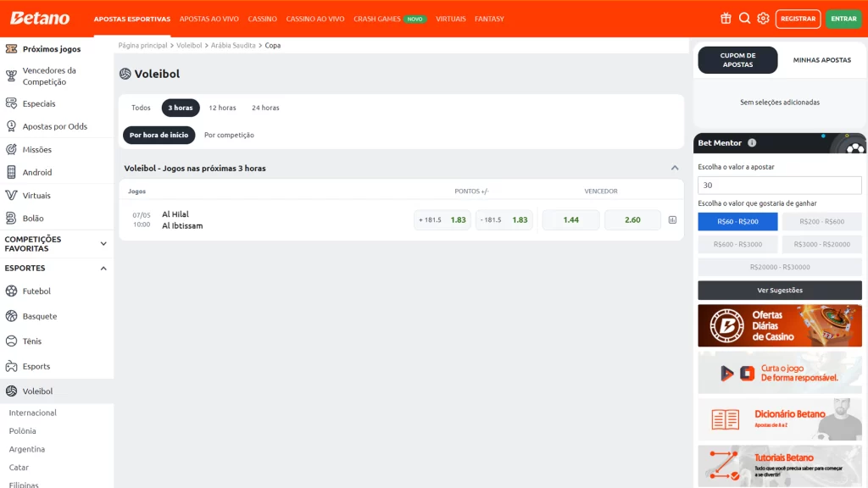Viewport: 868px width, 488px height.
Task: Choose the R$200 - R$600 winning range
Action: tap(822, 221)
